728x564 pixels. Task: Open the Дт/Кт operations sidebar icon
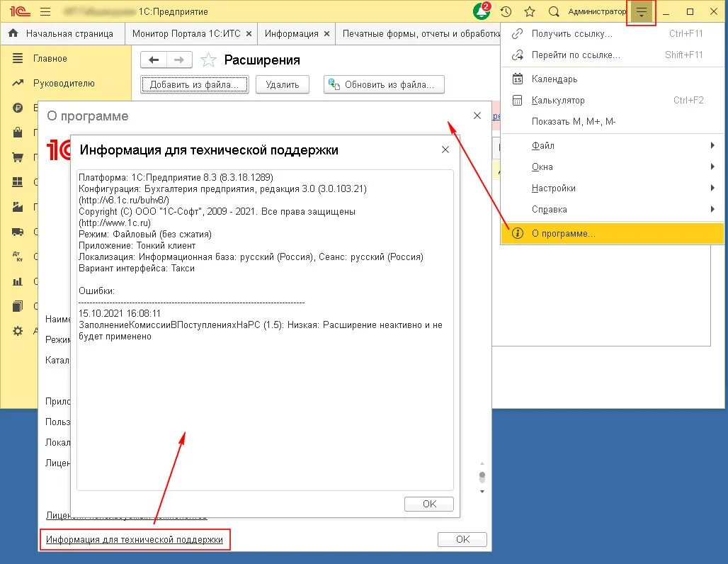[x=18, y=256]
